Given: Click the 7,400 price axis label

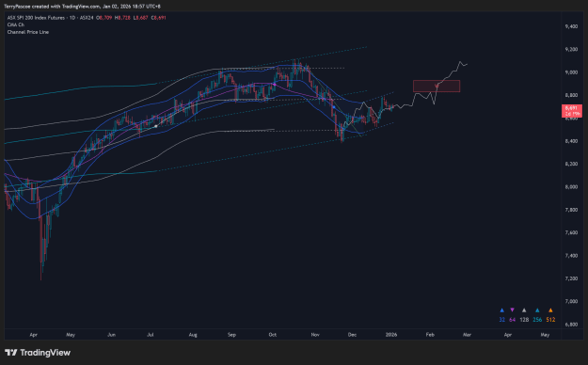Looking at the screenshot, I should [571, 256].
